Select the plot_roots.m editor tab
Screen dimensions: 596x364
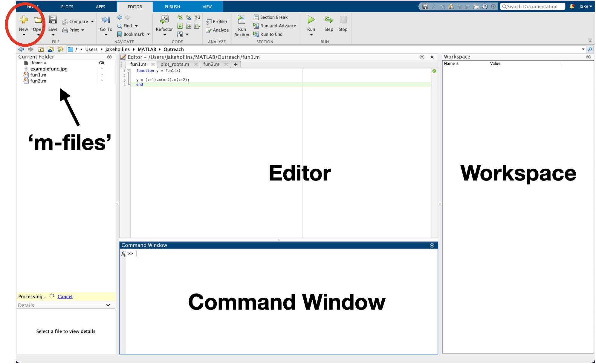[175, 64]
